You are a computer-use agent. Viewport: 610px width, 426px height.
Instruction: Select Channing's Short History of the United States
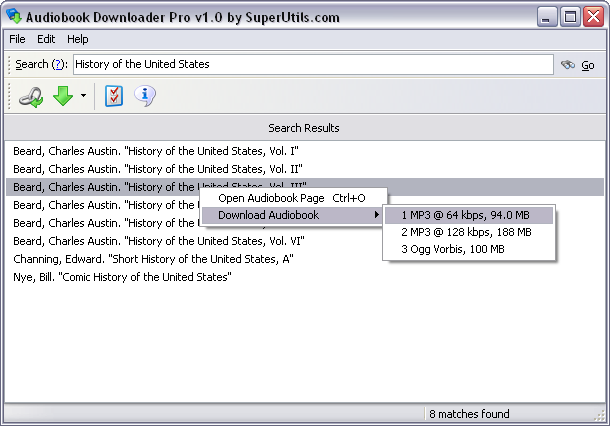click(x=154, y=259)
